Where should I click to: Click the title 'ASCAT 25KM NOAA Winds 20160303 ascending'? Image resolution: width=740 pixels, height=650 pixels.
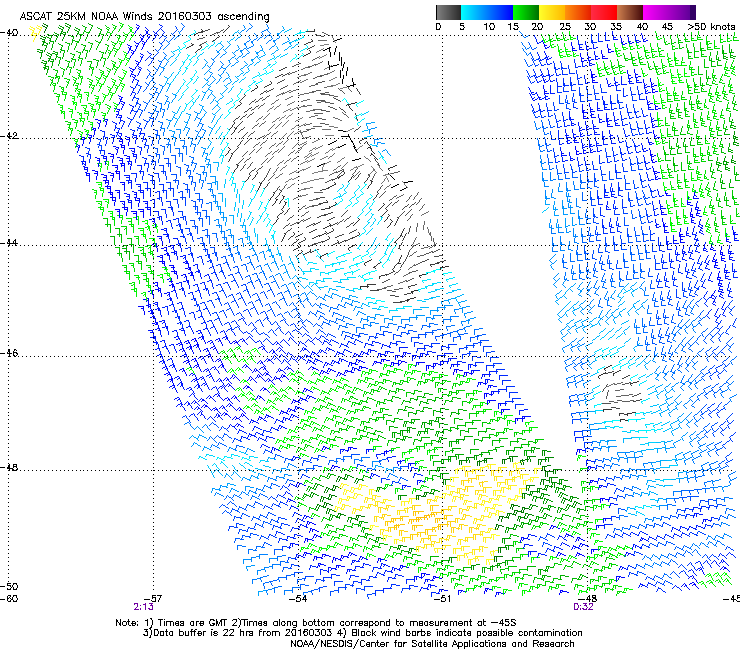[x=144, y=17]
